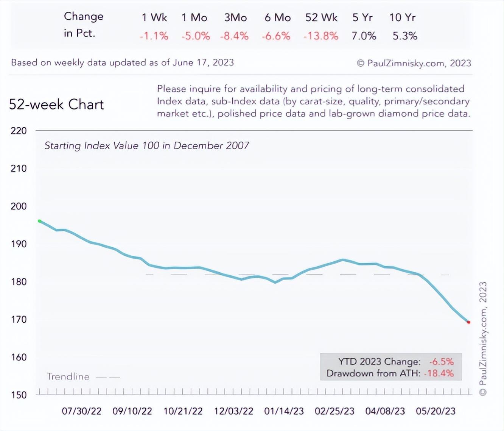The width and height of the screenshot is (504, 431).
Task: Select the 52 Wk column header
Action: [321, 18]
